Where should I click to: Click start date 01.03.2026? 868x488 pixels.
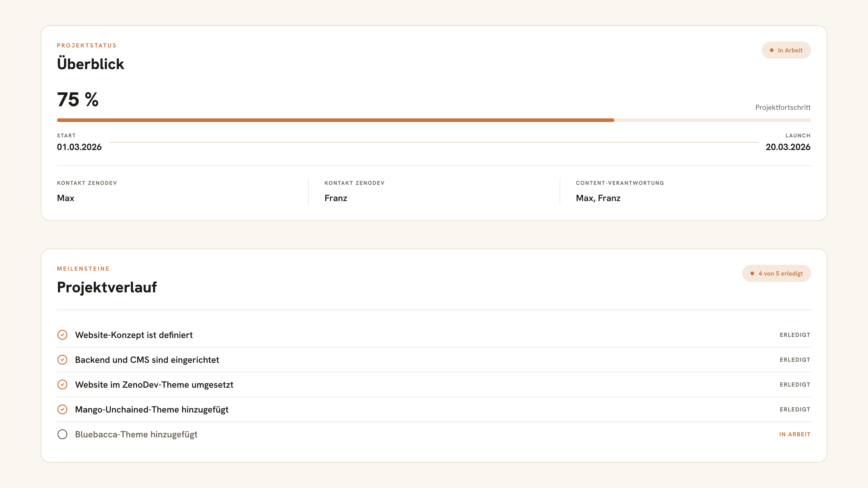(79, 147)
